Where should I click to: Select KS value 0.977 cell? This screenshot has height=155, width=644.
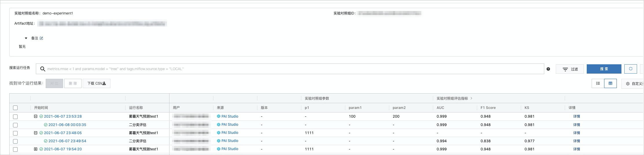[x=529, y=141]
